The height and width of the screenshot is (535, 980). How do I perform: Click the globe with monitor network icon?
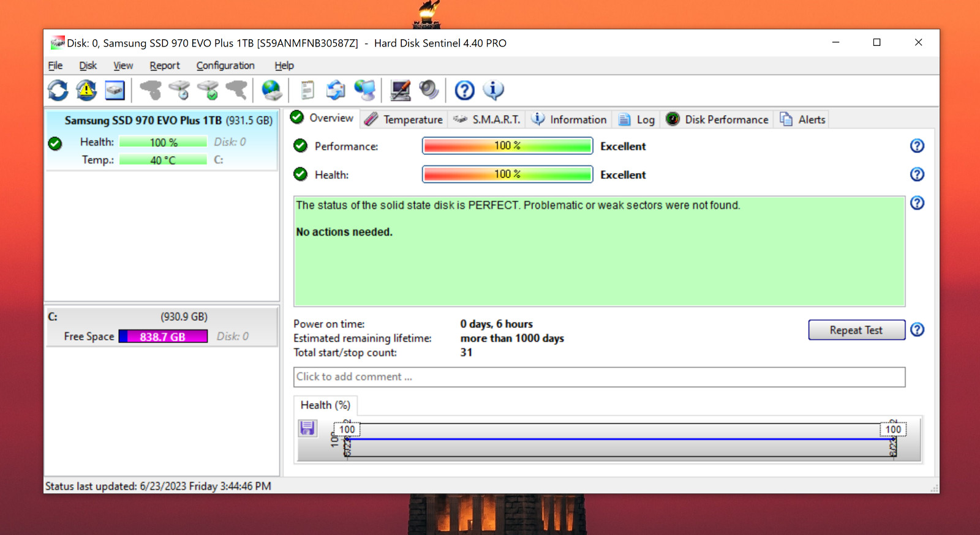365,91
